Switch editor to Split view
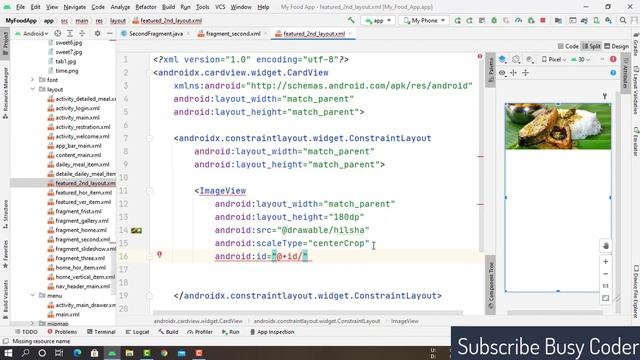 point(591,46)
